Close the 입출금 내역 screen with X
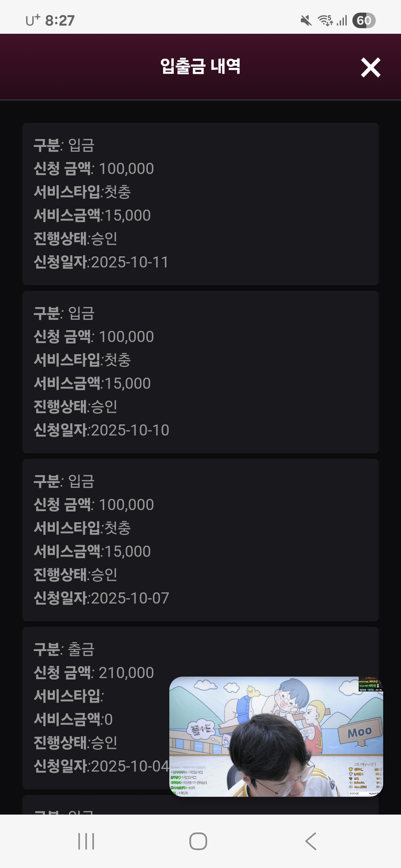401x868 pixels. click(371, 68)
